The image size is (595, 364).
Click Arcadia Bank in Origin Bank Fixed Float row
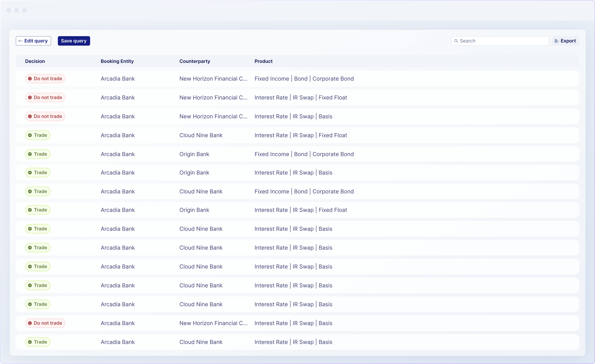pyautogui.click(x=118, y=210)
